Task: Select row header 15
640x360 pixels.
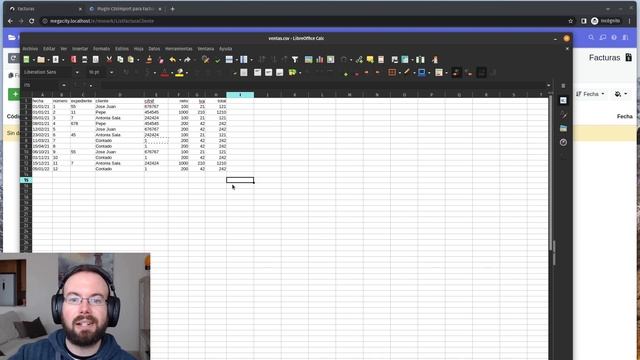Action: pos(26,180)
